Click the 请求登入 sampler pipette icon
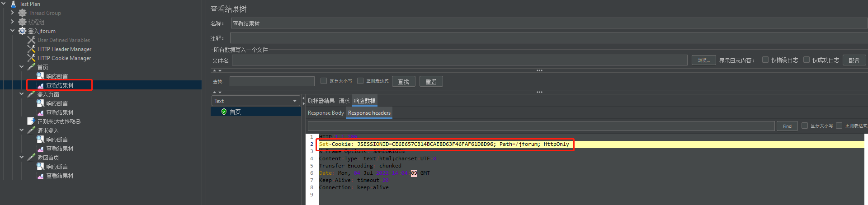This screenshot has height=205, width=868. coord(31,130)
